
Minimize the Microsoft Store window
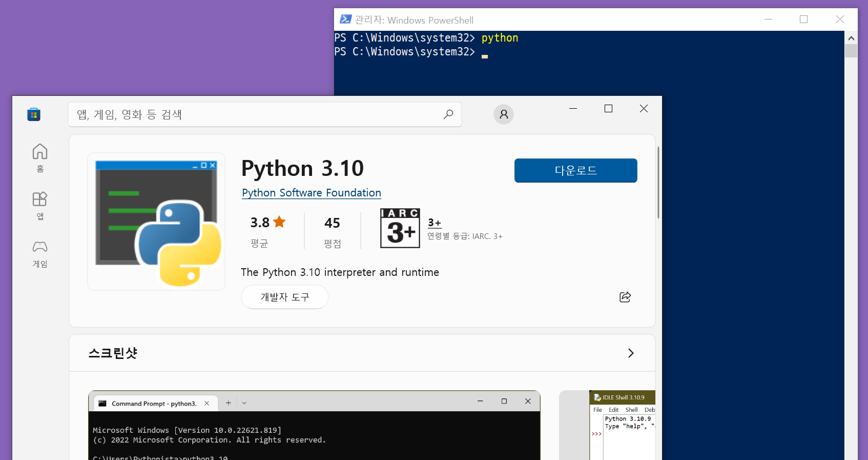pos(573,109)
